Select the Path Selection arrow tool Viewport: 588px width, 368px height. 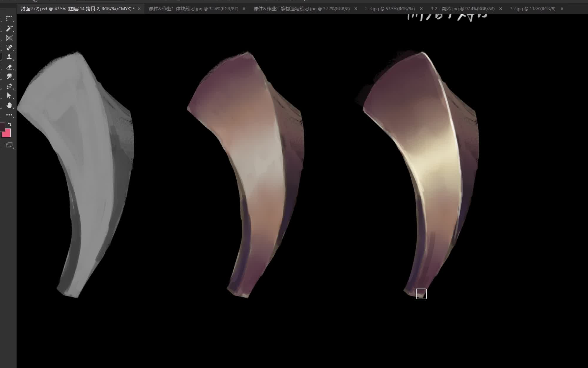9,96
